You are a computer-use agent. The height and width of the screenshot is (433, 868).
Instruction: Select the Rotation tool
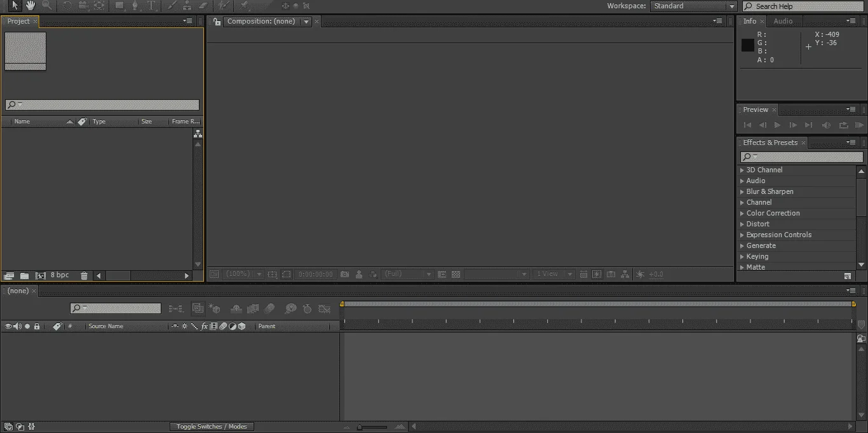67,6
